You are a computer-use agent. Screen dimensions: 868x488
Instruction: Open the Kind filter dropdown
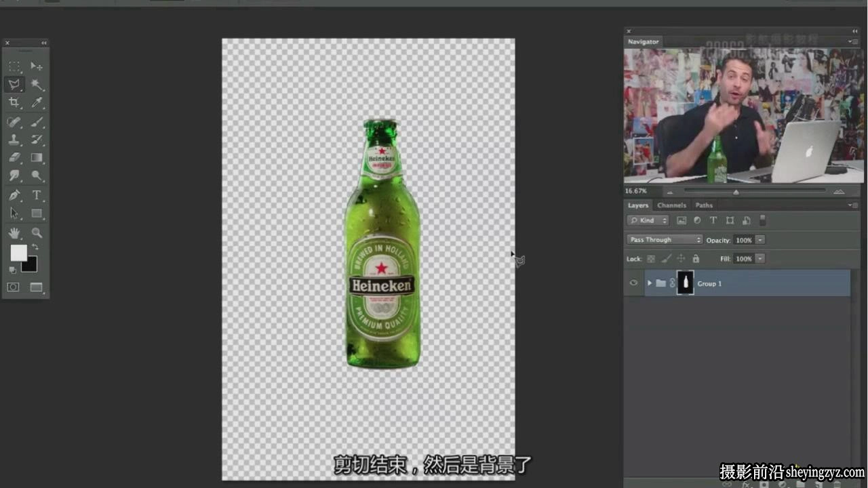coord(648,220)
